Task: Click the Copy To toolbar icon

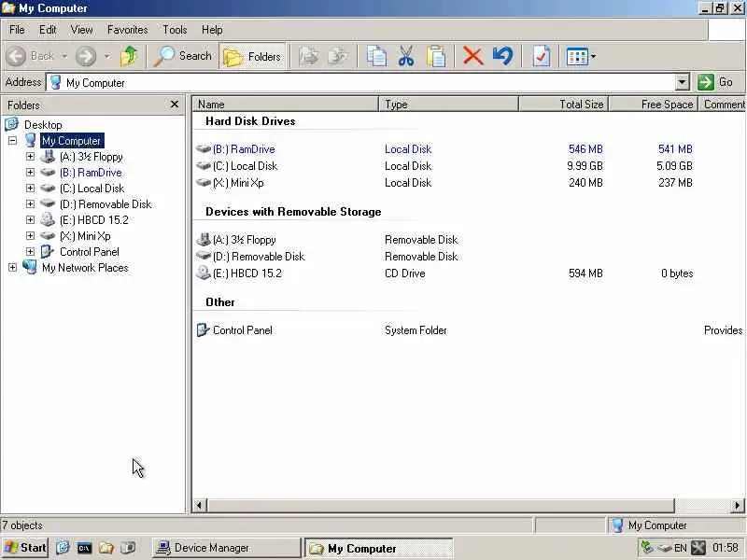Action: (338, 56)
